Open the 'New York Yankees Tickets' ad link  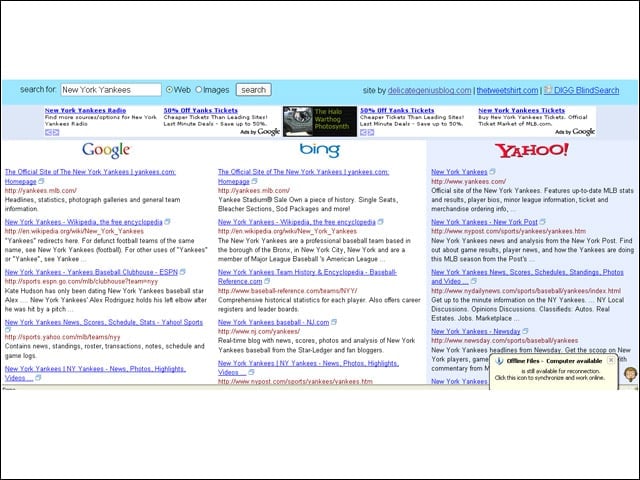point(522,110)
